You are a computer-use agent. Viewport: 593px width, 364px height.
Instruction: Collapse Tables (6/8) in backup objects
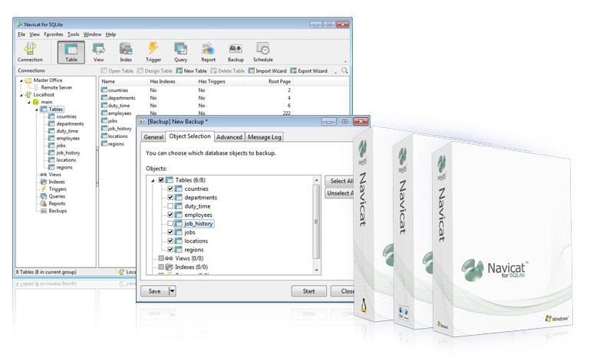point(153,181)
